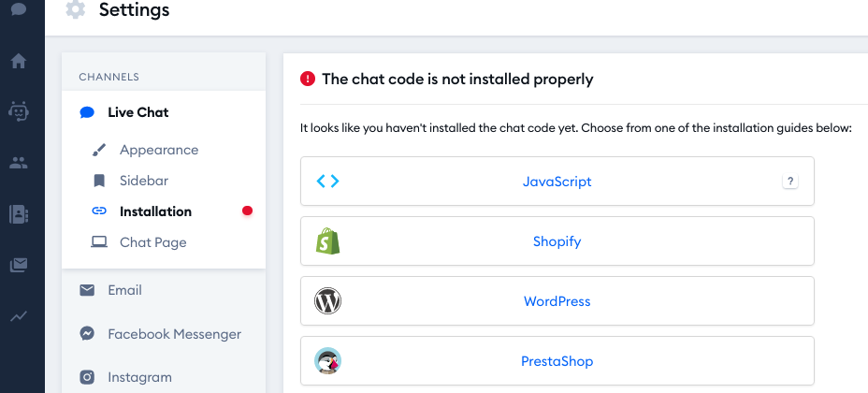Open the home icon in left sidebar

(x=19, y=61)
